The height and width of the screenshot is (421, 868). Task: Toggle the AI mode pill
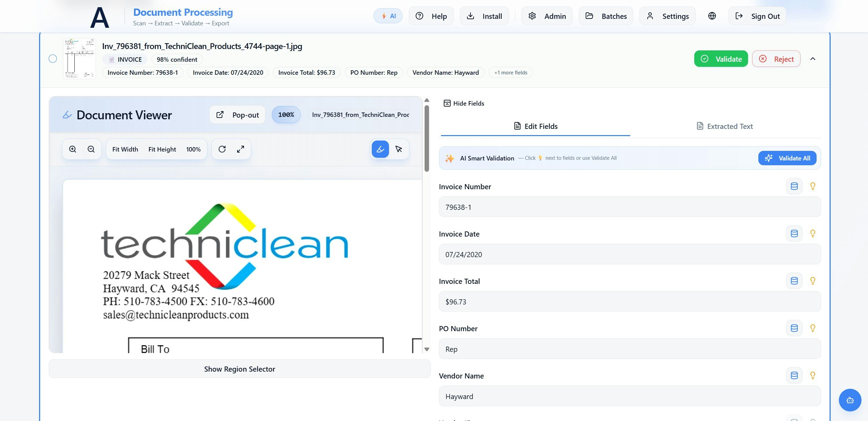388,16
